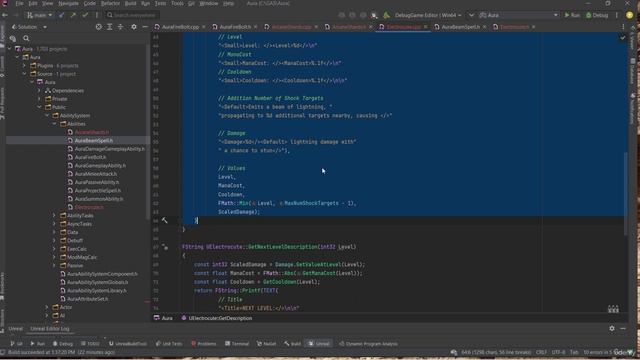Collapse the Abilities folder

(x=55, y=124)
